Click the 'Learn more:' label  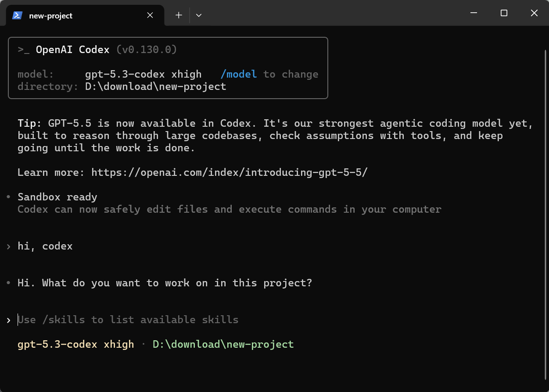coord(51,172)
